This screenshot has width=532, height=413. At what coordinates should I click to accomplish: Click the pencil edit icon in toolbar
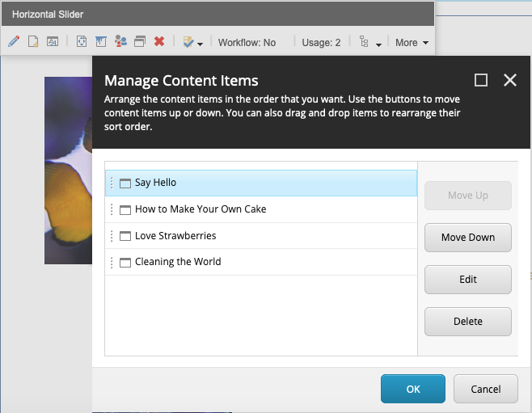[x=14, y=41]
